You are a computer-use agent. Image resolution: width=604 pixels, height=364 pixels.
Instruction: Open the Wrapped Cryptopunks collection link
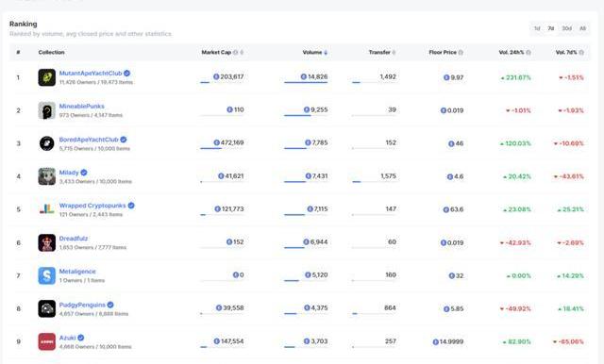click(92, 206)
